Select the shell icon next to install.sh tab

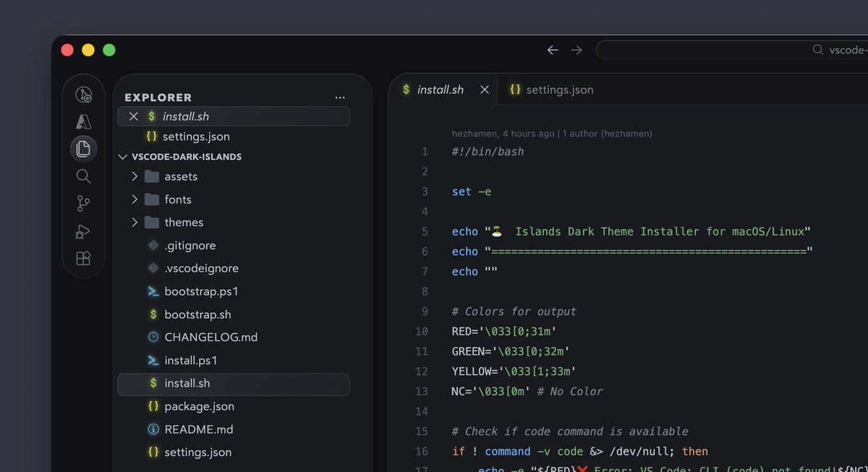(405, 90)
